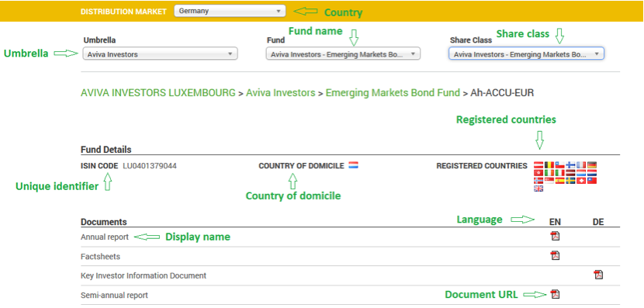Screen dimensions: 644x308
Task: Click the Singapore flag in Registered Countries
Action: [549, 181]
